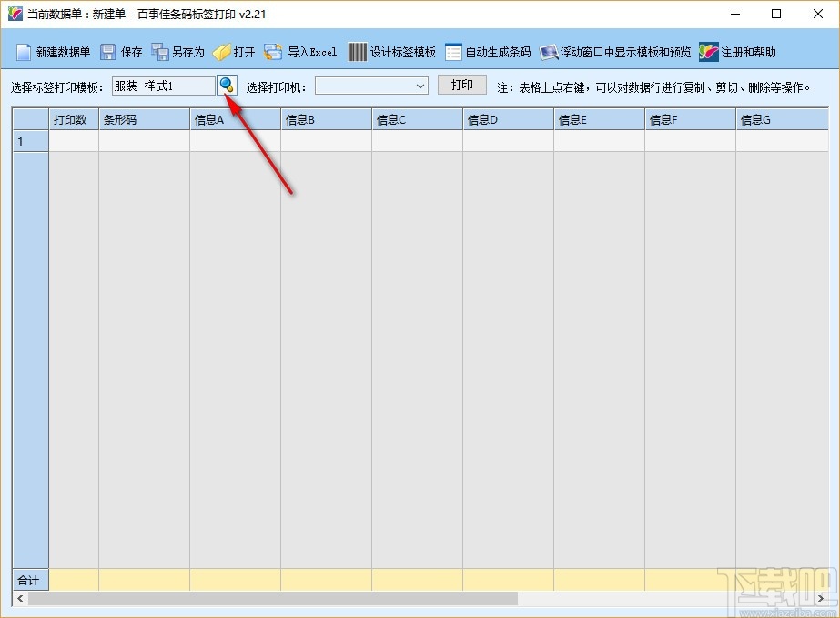Click 导入Excel toolbar label
Viewport: 840px width, 618px height.
(x=312, y=52)
